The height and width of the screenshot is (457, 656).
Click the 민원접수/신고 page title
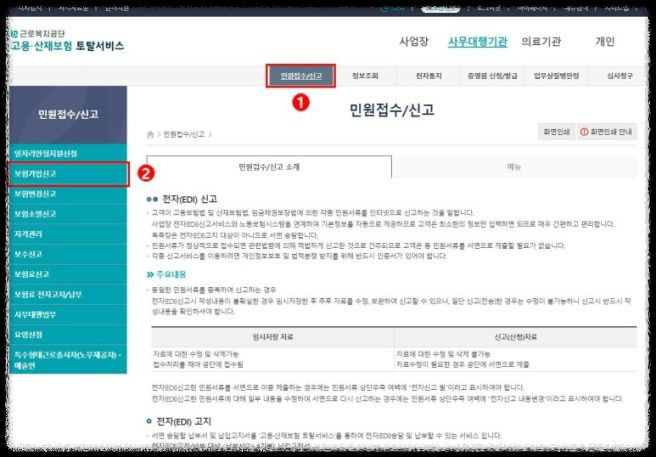392,110
